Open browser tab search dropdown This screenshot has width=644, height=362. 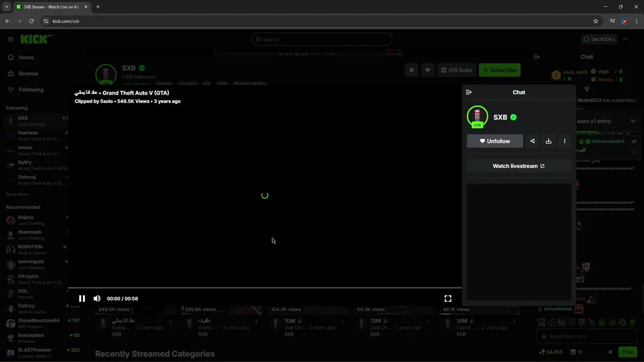pos(7,7)
